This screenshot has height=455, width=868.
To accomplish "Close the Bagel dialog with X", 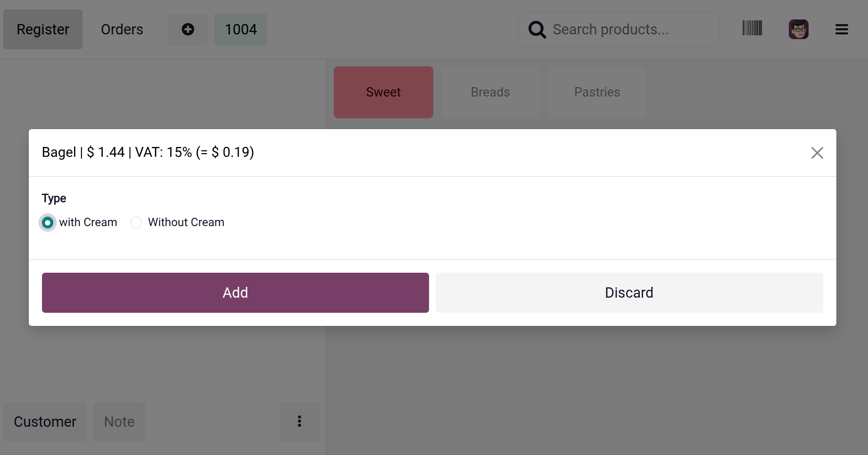I will point(817,153).
